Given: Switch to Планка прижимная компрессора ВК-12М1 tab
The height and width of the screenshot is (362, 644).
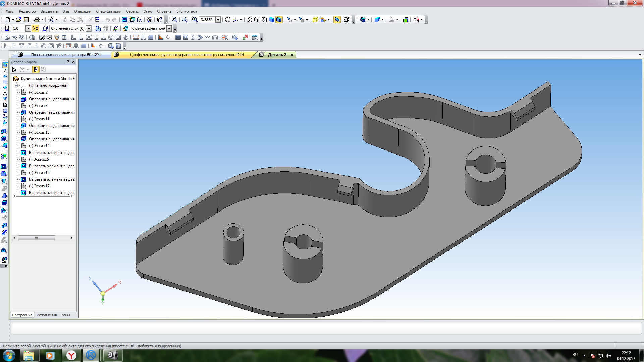Looking at the screenshot, I should tap(66, 55).
